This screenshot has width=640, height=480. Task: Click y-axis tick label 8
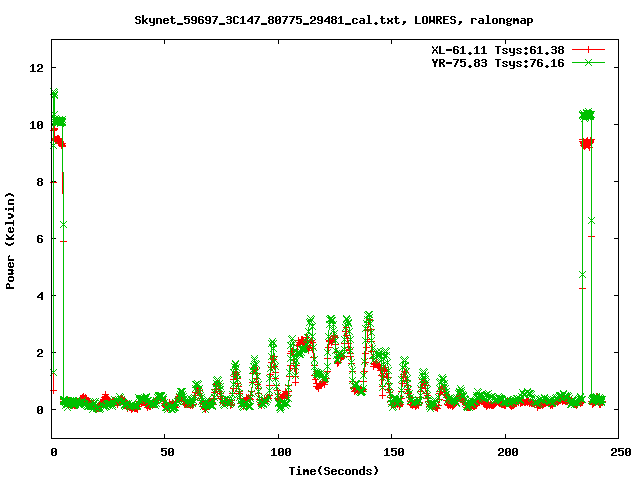click(40, 182)
